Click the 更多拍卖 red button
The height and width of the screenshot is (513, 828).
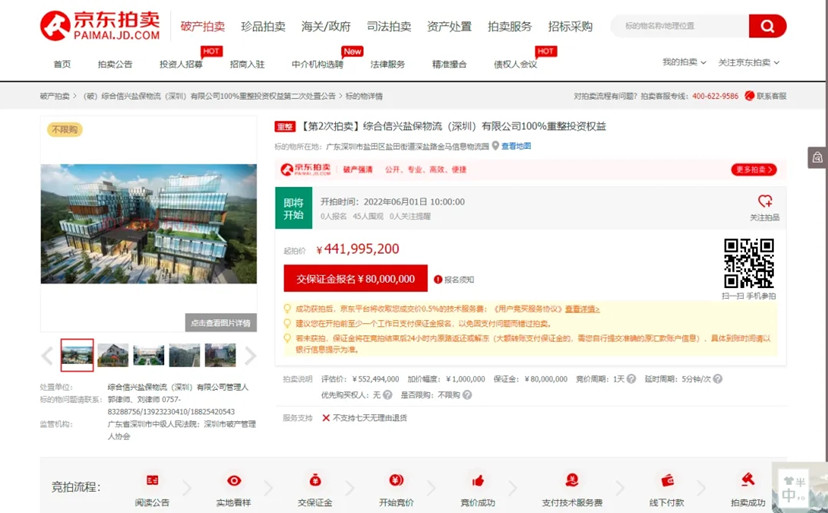click(x=754, y=170)
